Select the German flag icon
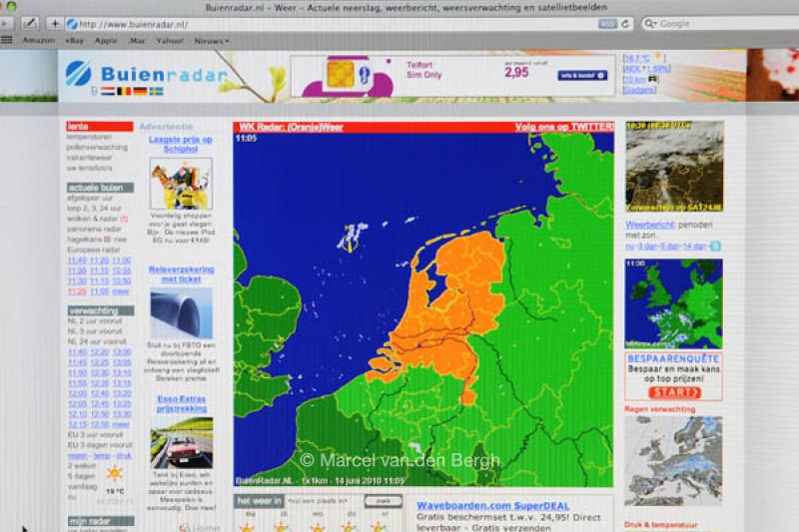Image resolution: width=799 pixels, height=532 pixels. pyautogui.click(x=140, y=92)
